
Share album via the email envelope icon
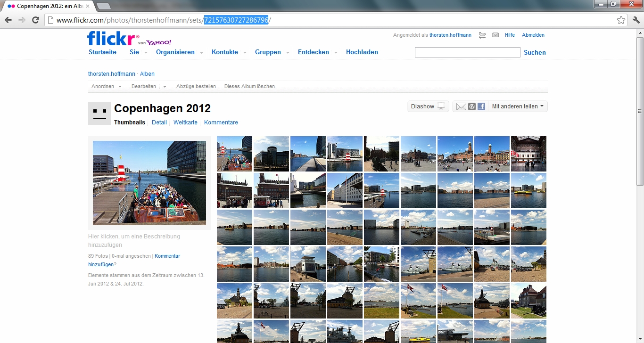[461, 106]
